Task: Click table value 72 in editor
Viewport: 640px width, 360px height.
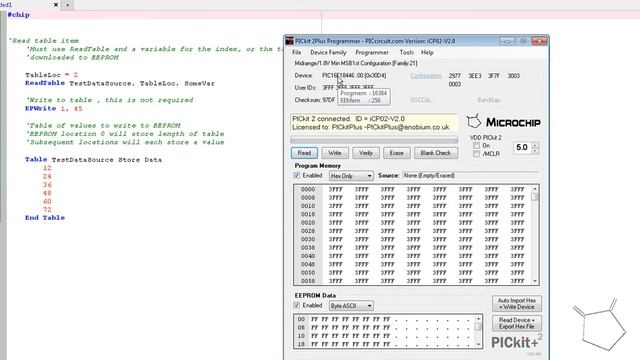Action: tap(47, 209)
